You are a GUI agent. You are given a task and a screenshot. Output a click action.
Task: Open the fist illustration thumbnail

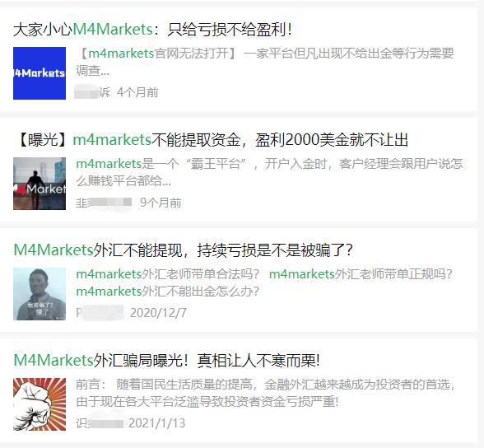(40, 404)
